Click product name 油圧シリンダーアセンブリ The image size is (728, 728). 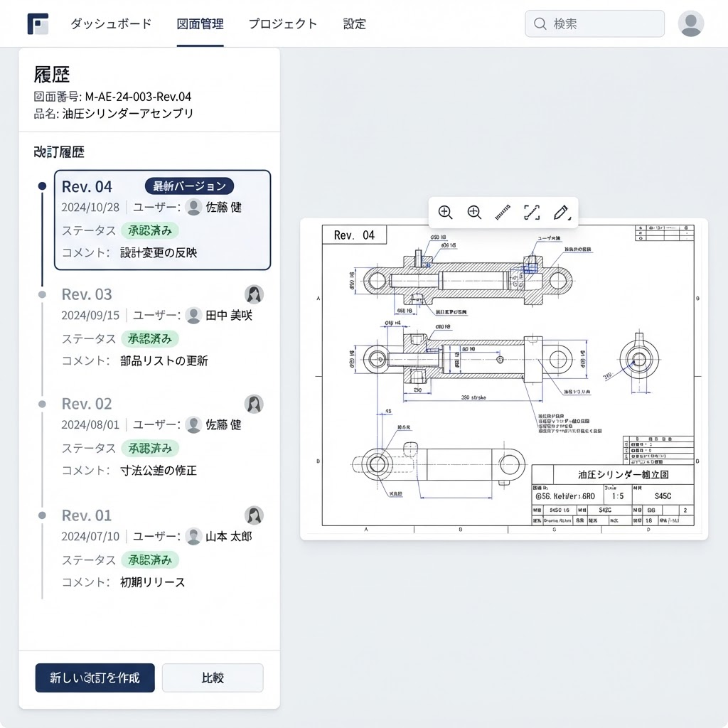pyautogui.click(x=128, y=113)
